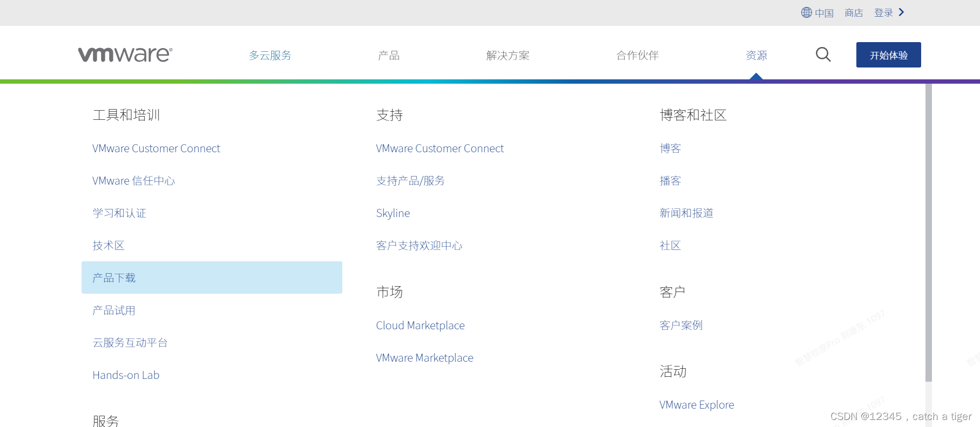The height and width of the screenshot is (427, 980).
Task: Click the 市场 section heading
Action: 389,292
